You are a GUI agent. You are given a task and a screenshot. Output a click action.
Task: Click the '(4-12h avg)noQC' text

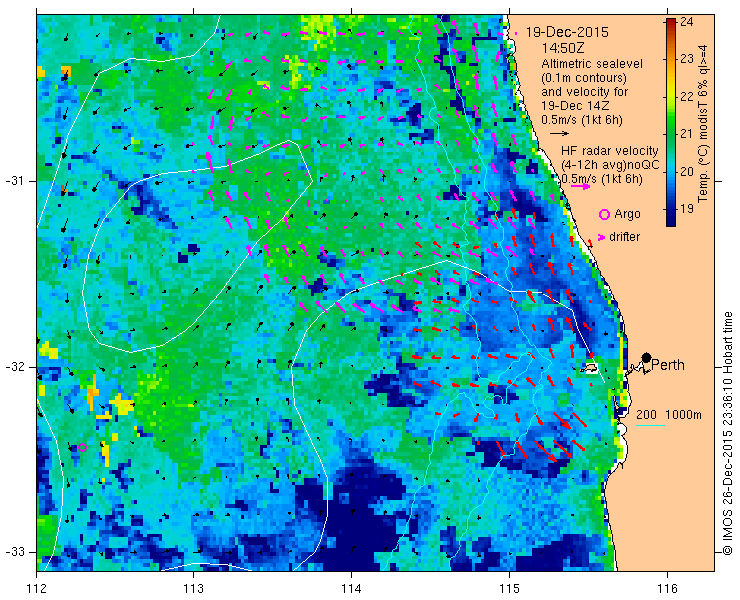tap(610, 165)
